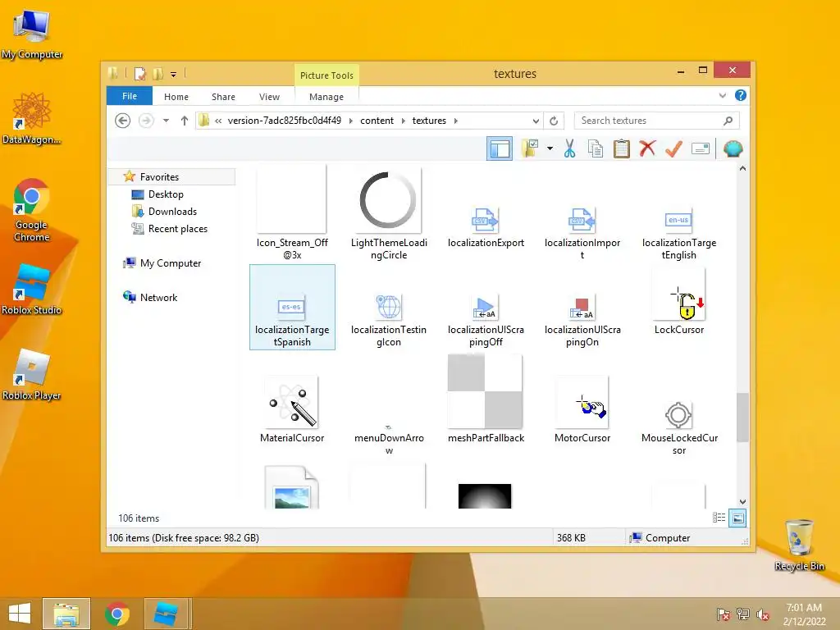This screenshot has height=630, width=840.
Task: Click the Properties icon in the title bar
Action: click(x=139, y=73)
